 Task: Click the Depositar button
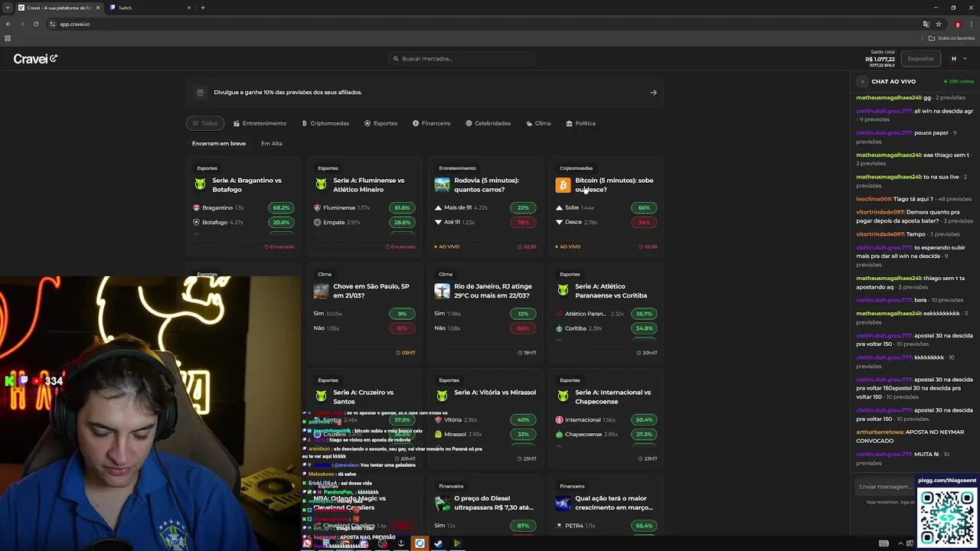[x=920, y=58]
